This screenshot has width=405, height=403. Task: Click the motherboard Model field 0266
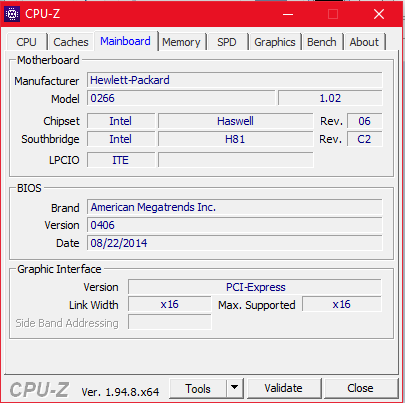coord(181,98)
